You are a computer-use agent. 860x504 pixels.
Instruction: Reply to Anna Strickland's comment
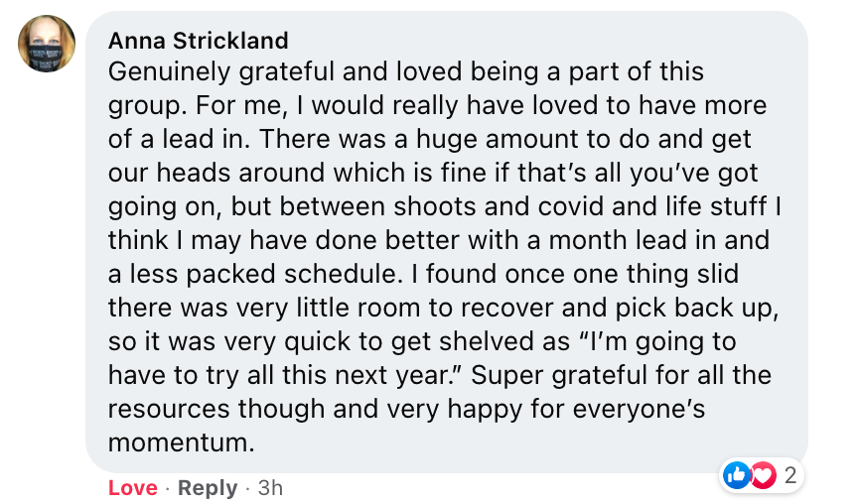click(x=208, y=487)
